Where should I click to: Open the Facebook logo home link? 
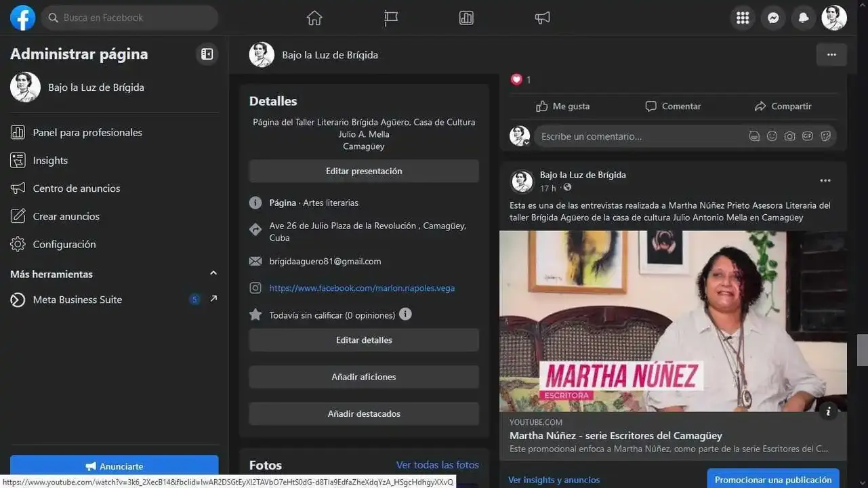click(22, 18)
